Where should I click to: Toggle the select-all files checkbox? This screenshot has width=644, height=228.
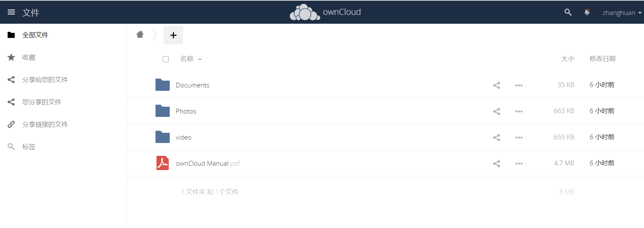tap(166, 59)
